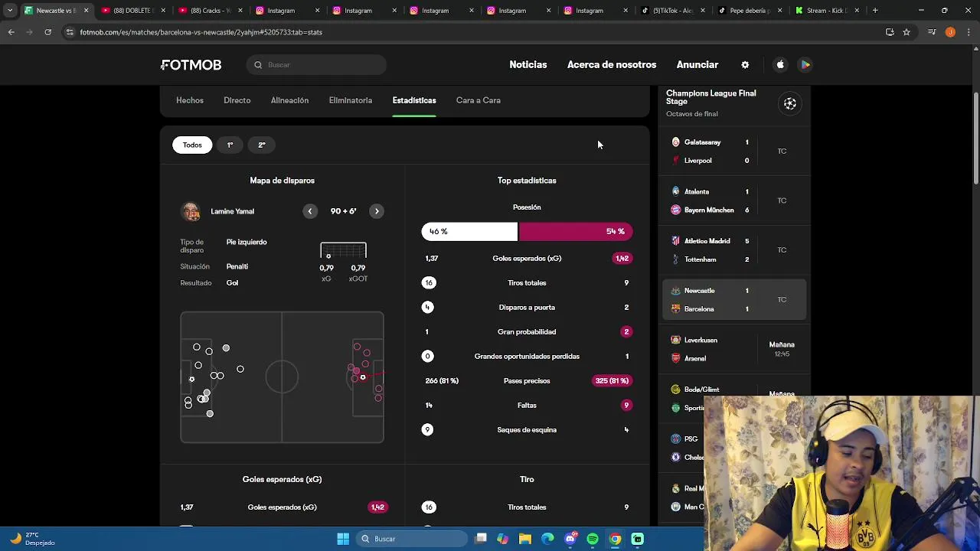Viewport: 980px width, 551px height.
Task: Select the 1° half filter
Action: tap(230, 145)
